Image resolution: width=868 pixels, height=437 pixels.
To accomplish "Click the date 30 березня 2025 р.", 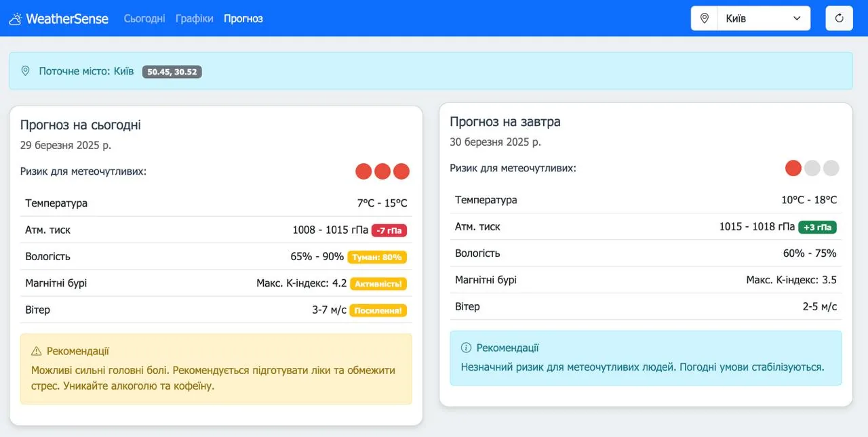I will (496, 142).
